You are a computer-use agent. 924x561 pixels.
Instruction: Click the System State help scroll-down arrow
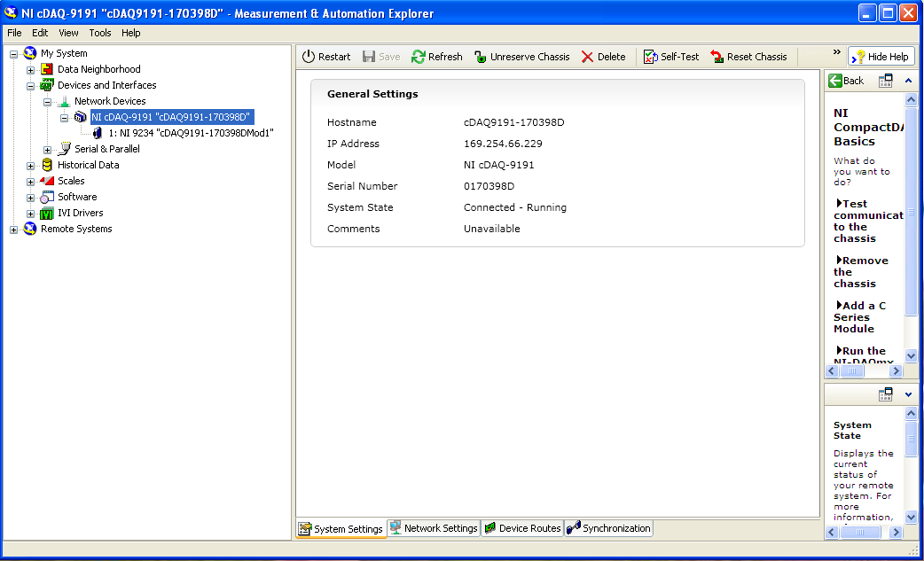click(911, 518)
